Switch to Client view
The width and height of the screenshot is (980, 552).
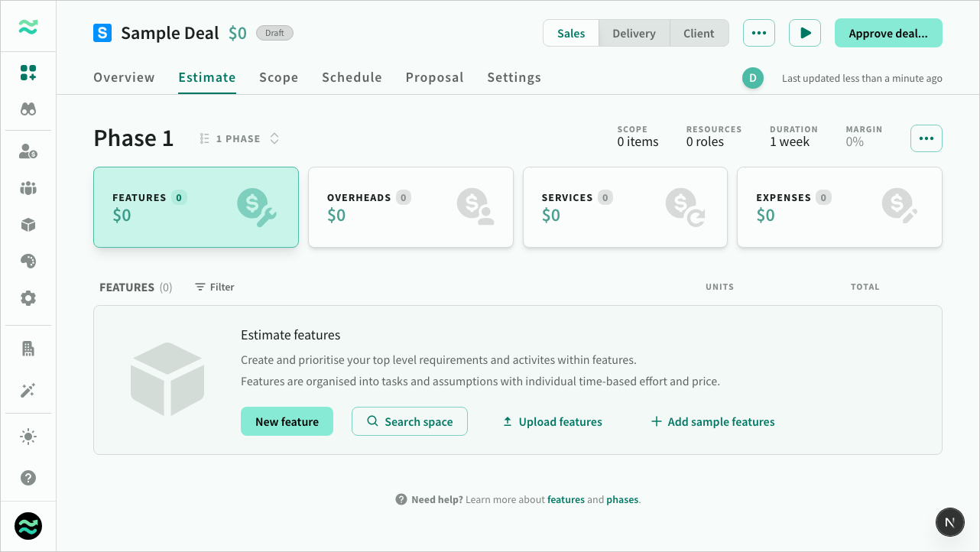(x=699, y=34)
